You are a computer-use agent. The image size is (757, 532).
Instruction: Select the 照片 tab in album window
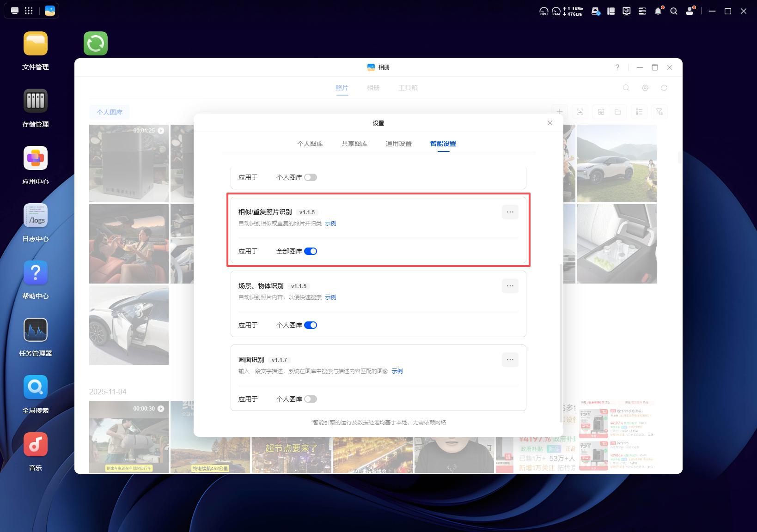pos(342,88)
